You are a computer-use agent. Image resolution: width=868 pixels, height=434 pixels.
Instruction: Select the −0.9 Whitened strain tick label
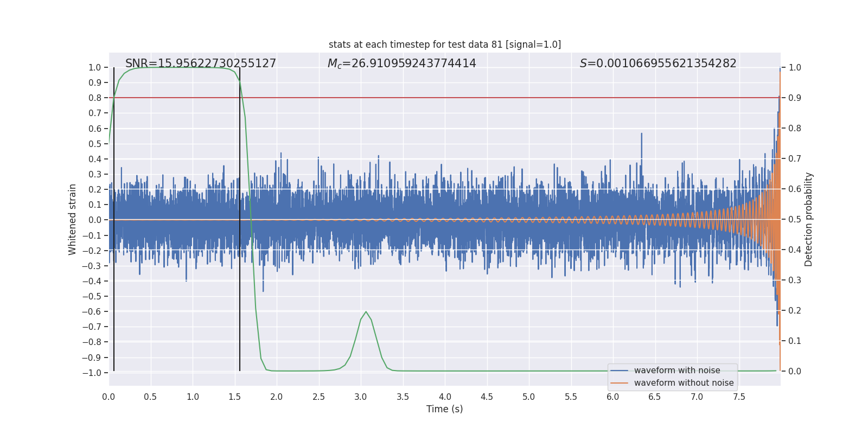tap(92, 358)
